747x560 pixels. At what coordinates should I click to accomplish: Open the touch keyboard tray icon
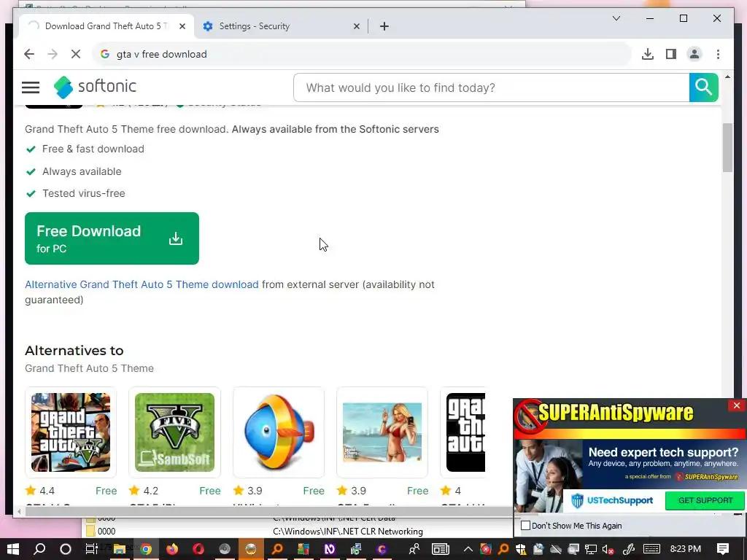pyautogui.click(x=651, y=549)
